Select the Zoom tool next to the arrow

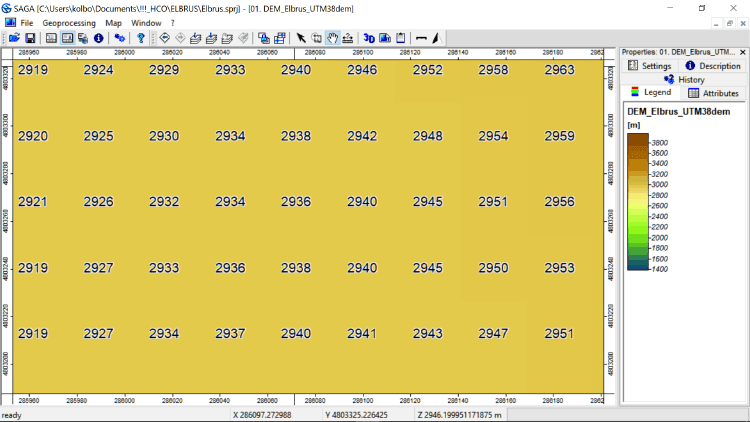(x=317, y=38)
